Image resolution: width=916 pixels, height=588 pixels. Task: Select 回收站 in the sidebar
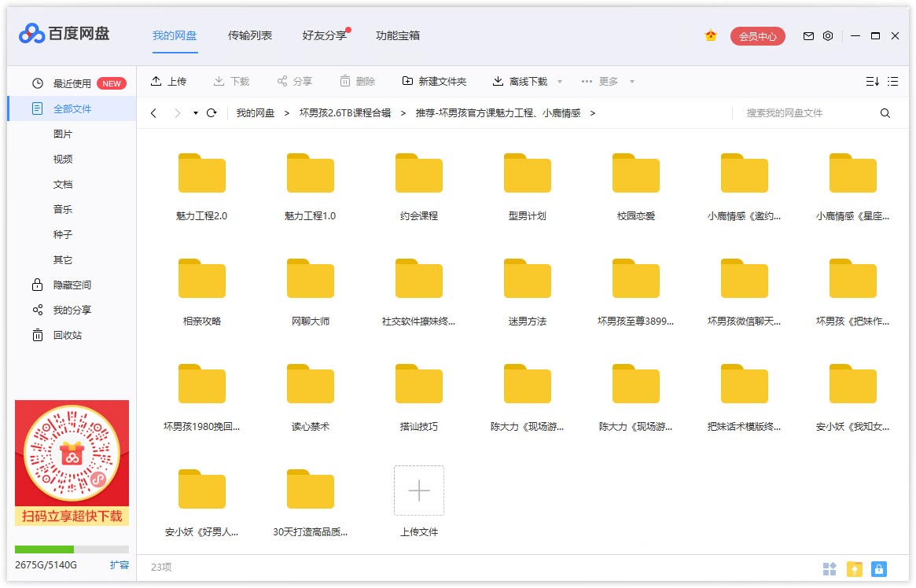click(x=68, y=336)
